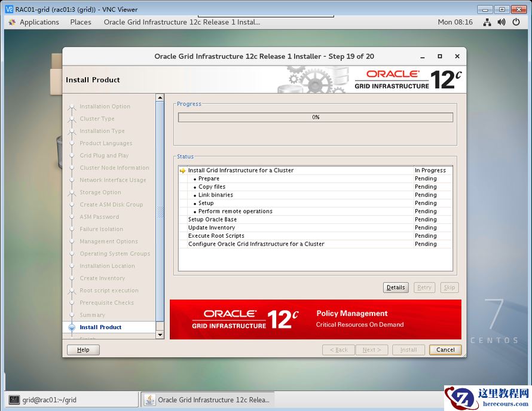This screenshot has height=411, width=532.
Task: Click the 0% progress bar
Action: pos(316,117)
